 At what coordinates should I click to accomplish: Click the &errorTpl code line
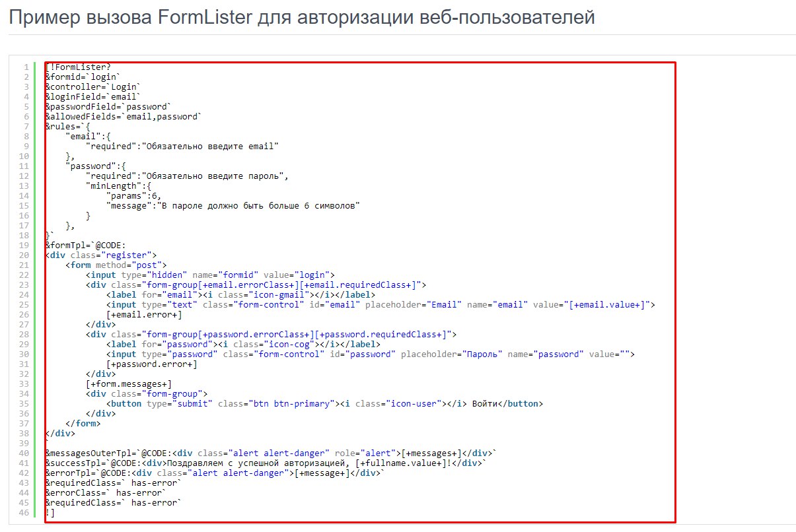(215, 473)
